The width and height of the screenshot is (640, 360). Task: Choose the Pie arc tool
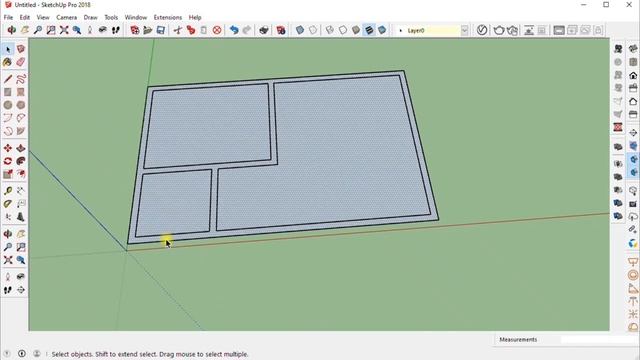(21, 131)
